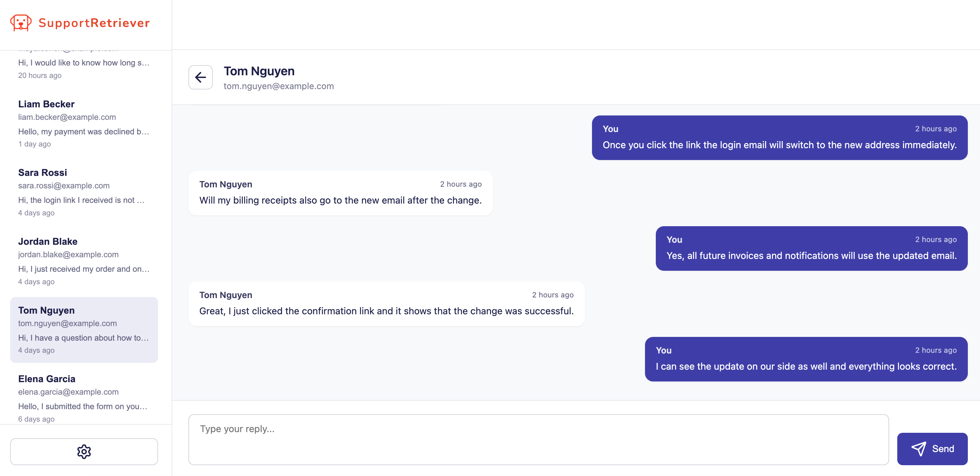
Task: Click tom.nguyen@example.com in the conversation header
Action: click(x=279, y=86)
